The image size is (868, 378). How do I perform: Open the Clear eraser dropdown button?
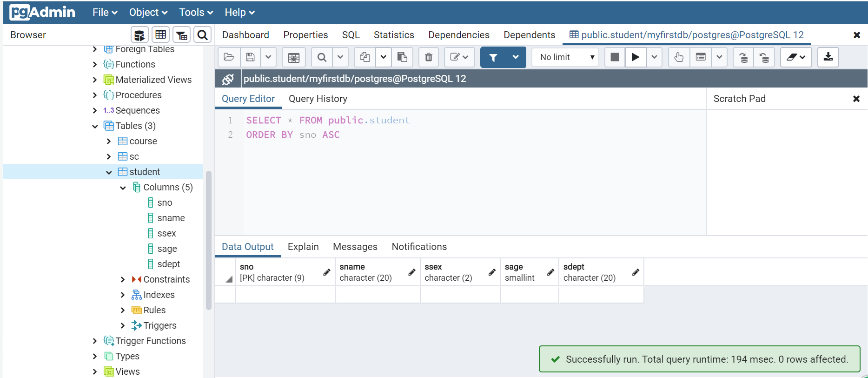[796, 57]
